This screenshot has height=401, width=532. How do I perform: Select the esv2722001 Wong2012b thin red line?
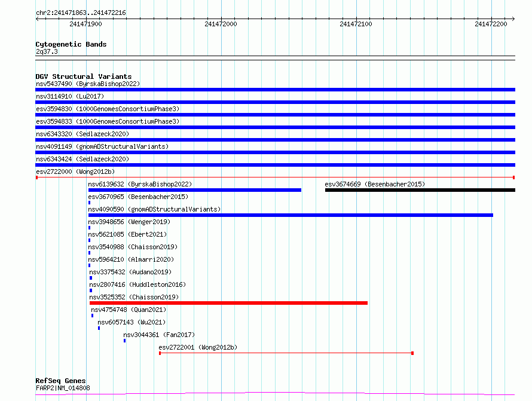(x=286, y=353)
